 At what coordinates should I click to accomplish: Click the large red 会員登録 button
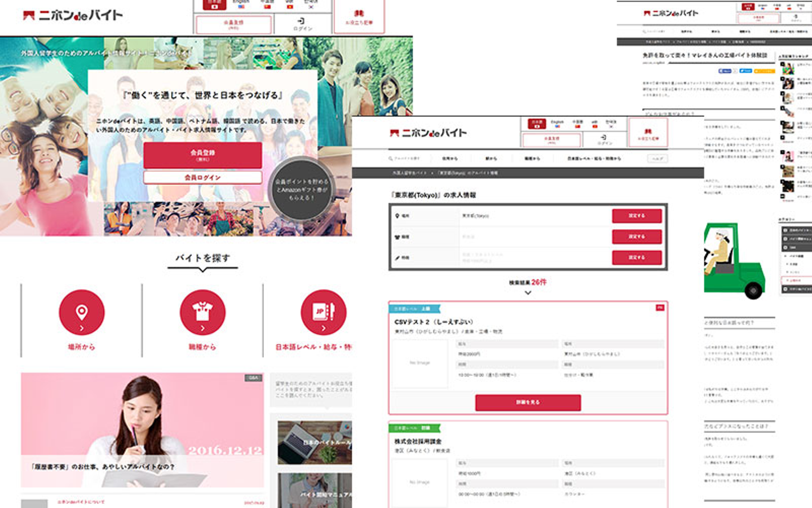[202, 155]
